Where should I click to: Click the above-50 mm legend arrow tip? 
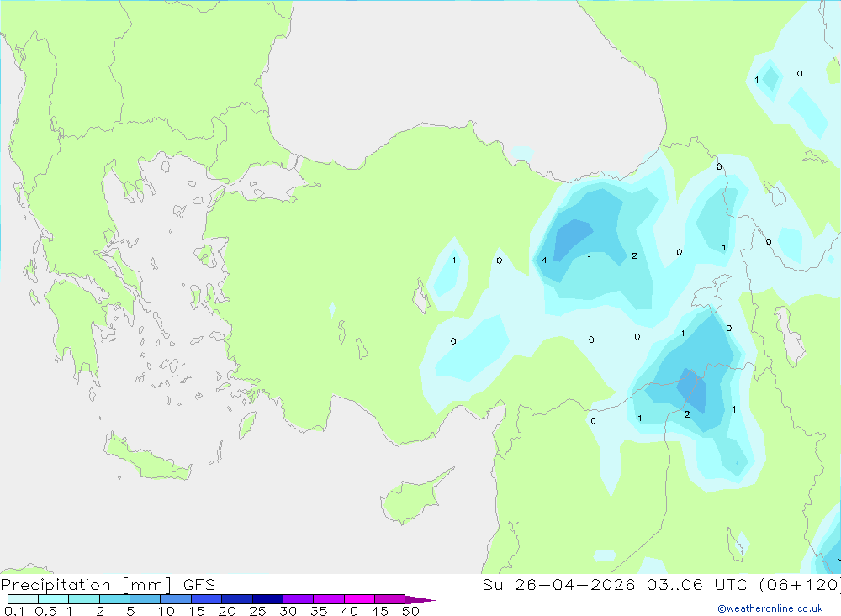420,600
